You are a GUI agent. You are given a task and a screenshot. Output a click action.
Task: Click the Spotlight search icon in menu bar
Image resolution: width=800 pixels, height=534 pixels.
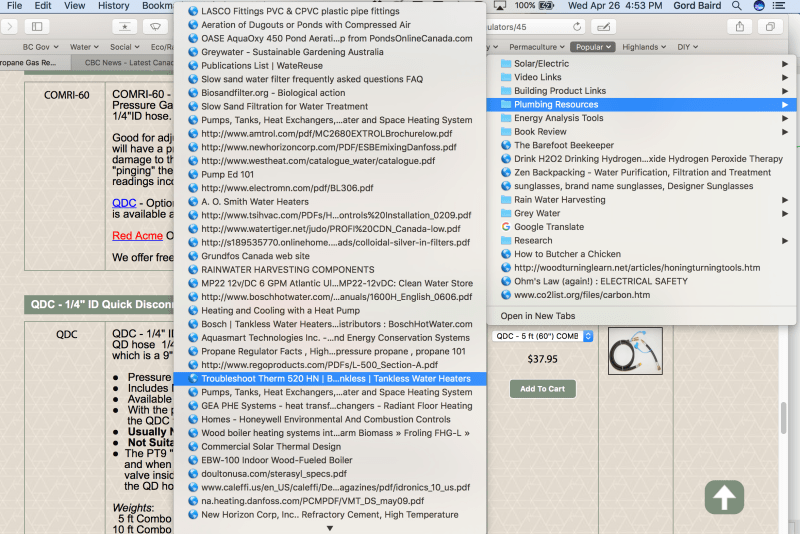(x=734, y=6)
